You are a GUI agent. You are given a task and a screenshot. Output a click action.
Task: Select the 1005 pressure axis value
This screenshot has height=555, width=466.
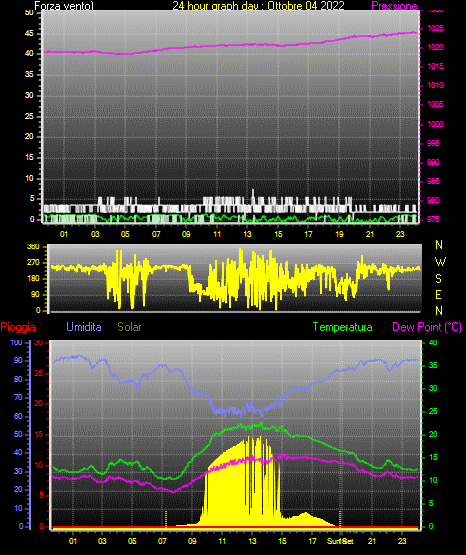(435, 104)
